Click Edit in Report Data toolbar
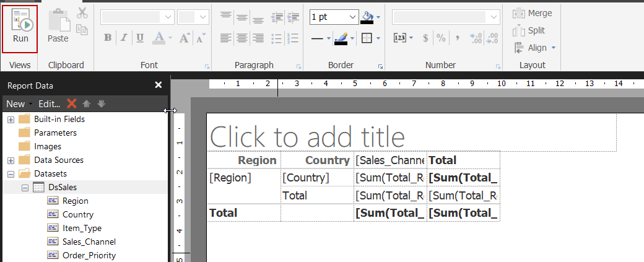Screen dimensions: 644x262 (x=50, y=104)
